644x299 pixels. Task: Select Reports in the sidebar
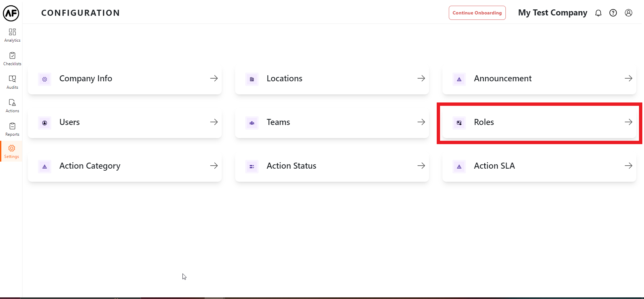coord(12,129)
